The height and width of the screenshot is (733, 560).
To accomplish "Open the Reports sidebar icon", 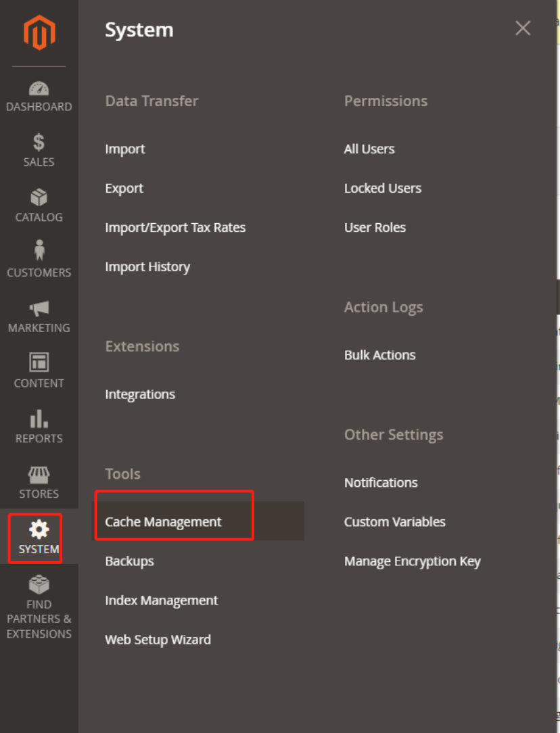I will pyautogui.click(x=39, y=427).
